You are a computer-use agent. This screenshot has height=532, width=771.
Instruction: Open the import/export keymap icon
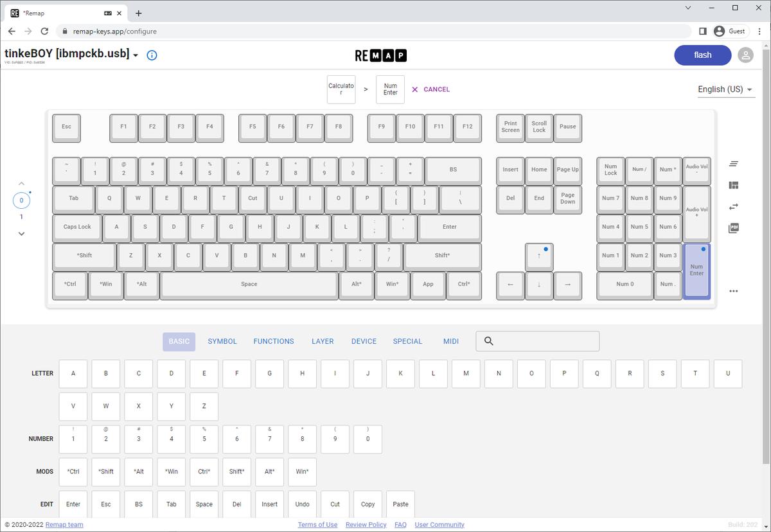(734, 206)
